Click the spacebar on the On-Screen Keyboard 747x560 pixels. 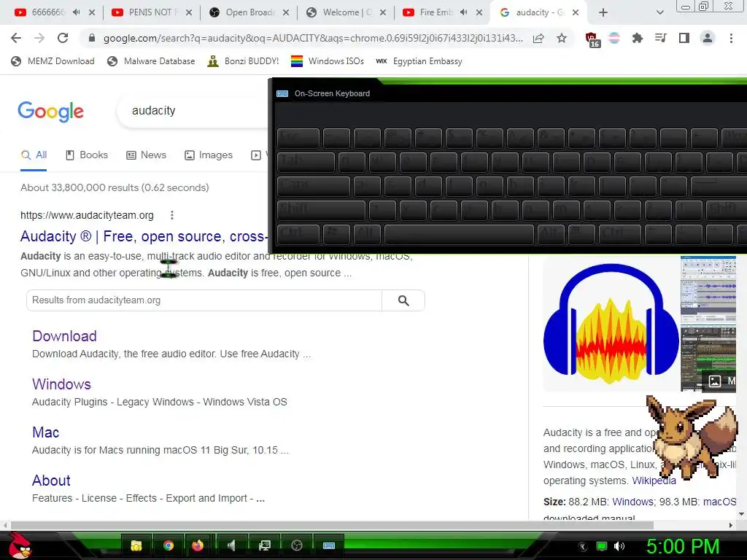[x=459, y=234]
